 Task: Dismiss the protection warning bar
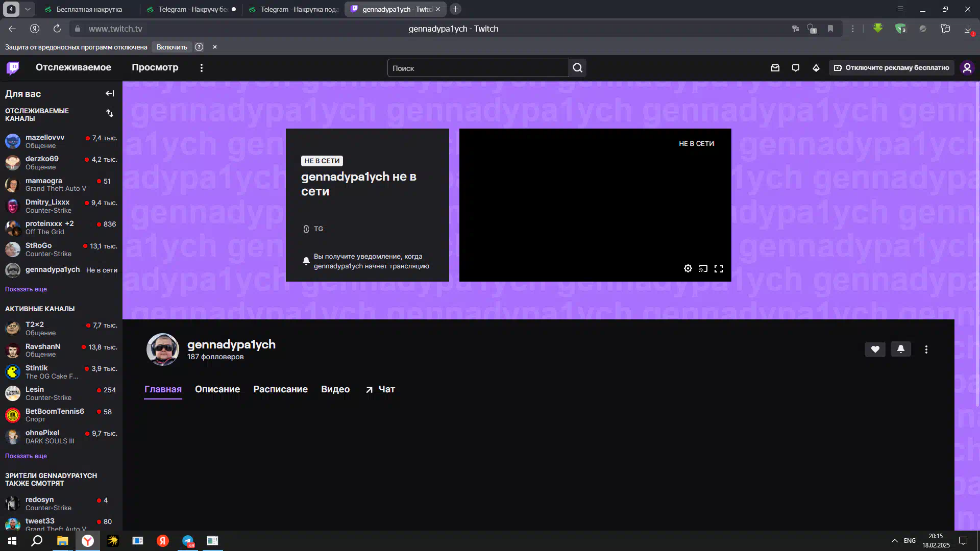[214, 47]
